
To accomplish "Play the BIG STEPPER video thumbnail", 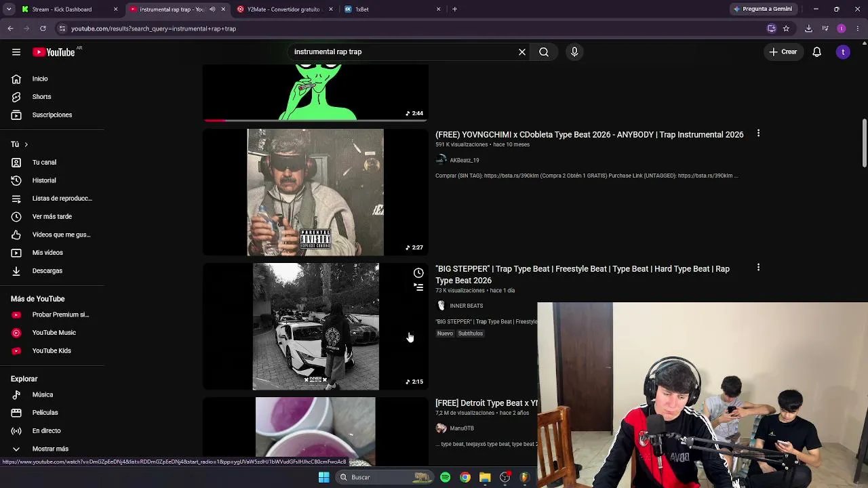I will coord(315,327).
